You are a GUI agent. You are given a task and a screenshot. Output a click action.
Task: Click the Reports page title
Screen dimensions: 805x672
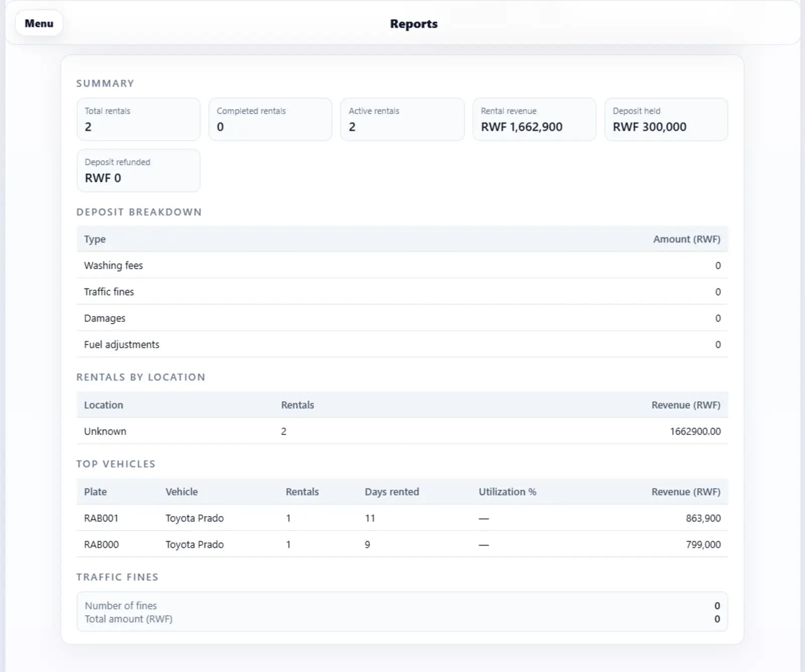[414, 24]
